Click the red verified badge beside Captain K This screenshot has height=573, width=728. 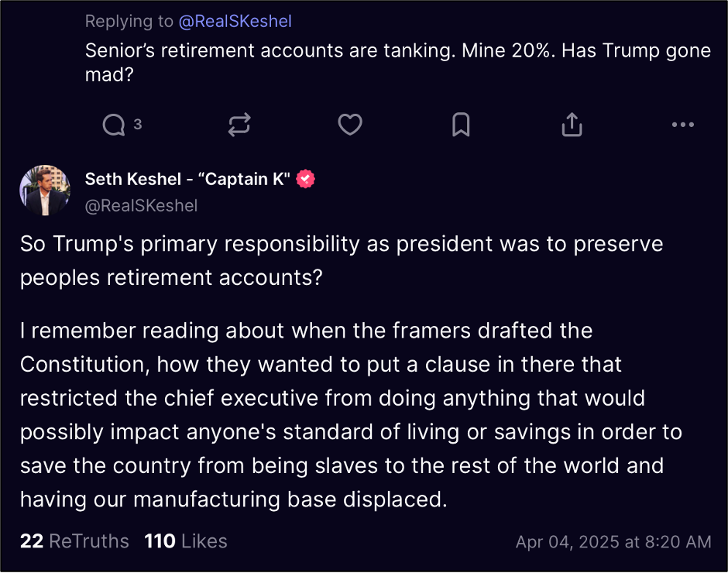[x=306, y=179]
